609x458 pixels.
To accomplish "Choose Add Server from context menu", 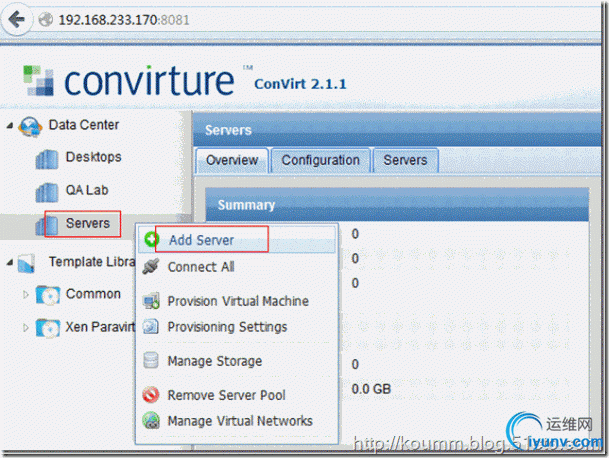I will 237,240.
